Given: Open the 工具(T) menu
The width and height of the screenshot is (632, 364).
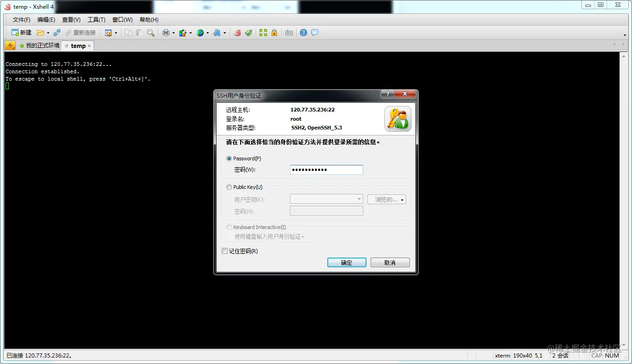Looking at the screenshot, I should pyautogui.click(x=96, y=20).
